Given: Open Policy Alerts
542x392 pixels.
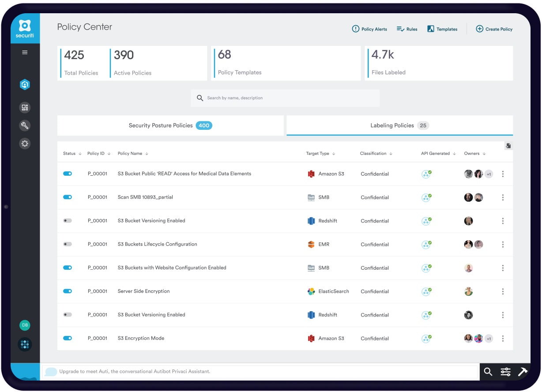Looking at the screenshot, I should (369, 29).
